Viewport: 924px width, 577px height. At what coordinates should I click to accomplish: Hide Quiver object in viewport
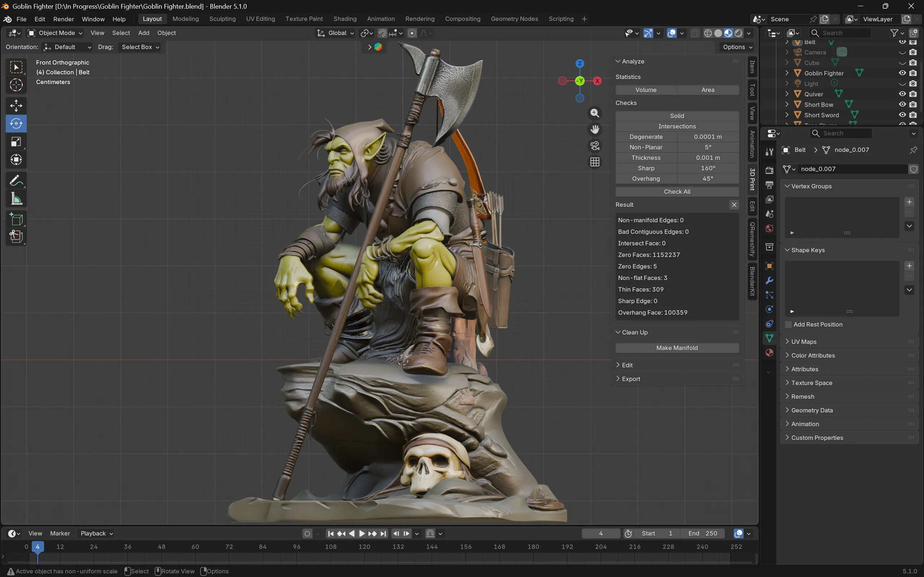[902, 94]
